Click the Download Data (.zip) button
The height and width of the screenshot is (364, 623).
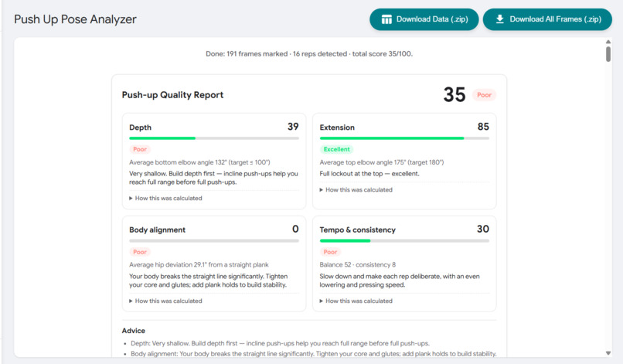(x=424, y=19)
